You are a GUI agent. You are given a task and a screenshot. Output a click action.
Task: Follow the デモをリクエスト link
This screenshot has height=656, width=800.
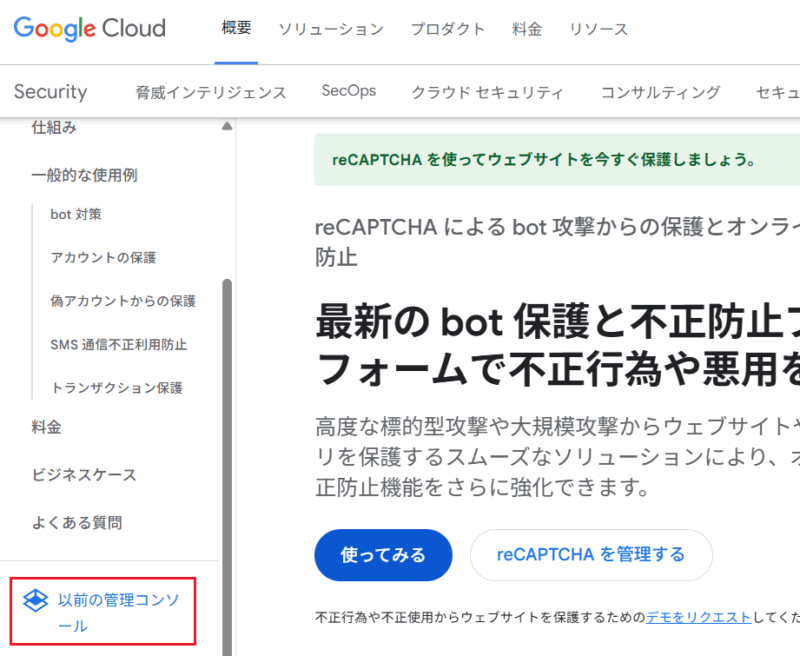coord(698,617)
